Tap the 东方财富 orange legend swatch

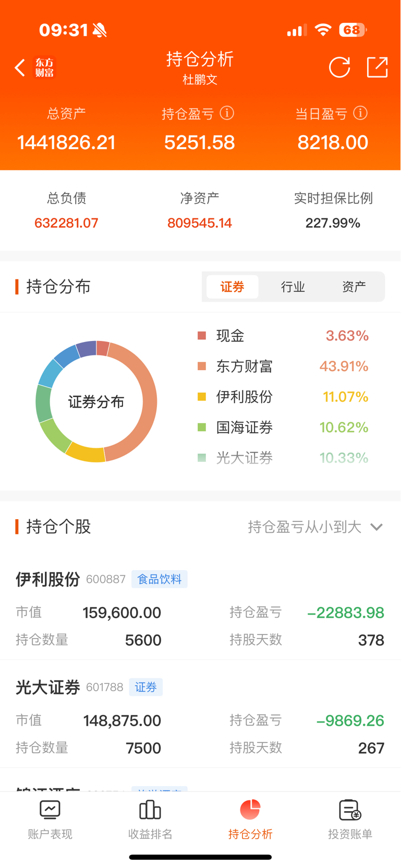202,366
